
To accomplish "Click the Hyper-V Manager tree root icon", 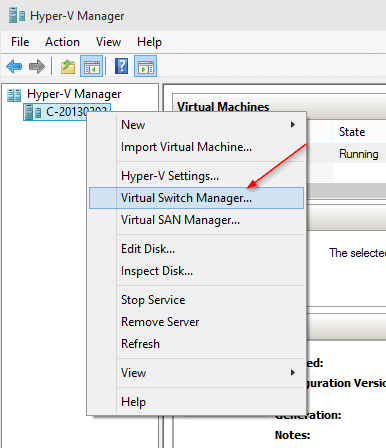I will click(x=14, y=95).
